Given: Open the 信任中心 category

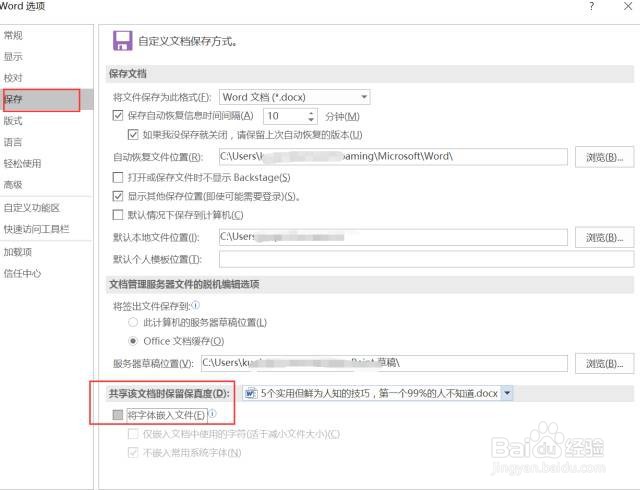Looking at the screenshot, I should pos(22,273).
